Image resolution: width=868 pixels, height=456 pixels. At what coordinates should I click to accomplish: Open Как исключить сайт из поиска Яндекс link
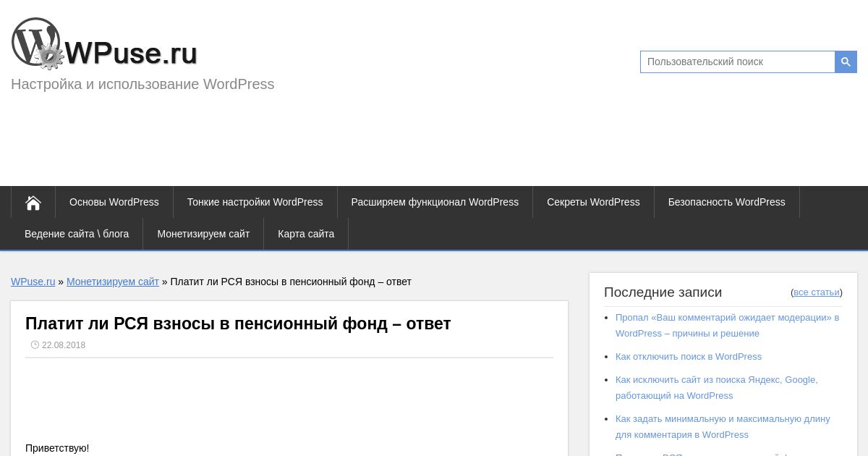click(717, 387)
